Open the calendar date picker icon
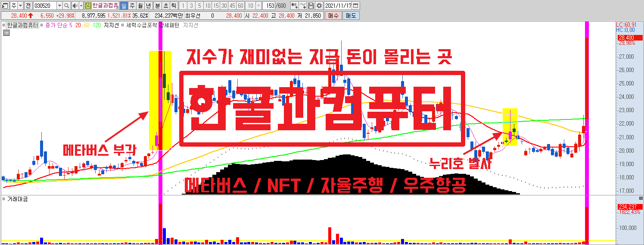The height and width of the screenshot is (245, 644). (356, 6)
